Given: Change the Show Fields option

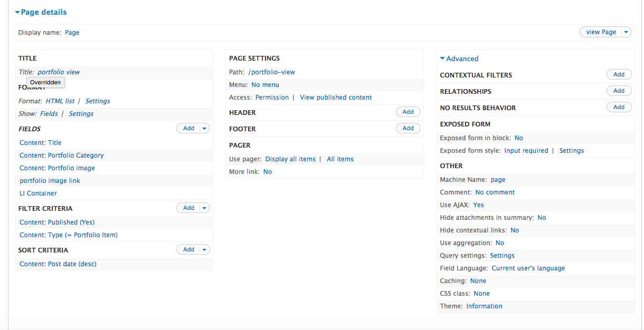Looking at the screenshot, I should pyautogui.click(x=49, y=114).
